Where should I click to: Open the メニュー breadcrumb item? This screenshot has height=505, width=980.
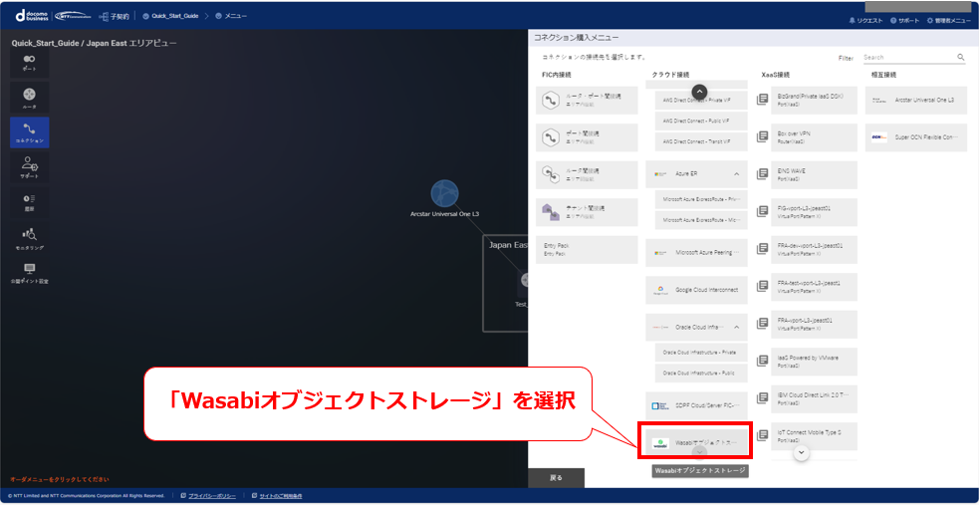click(x=231, y=16)
